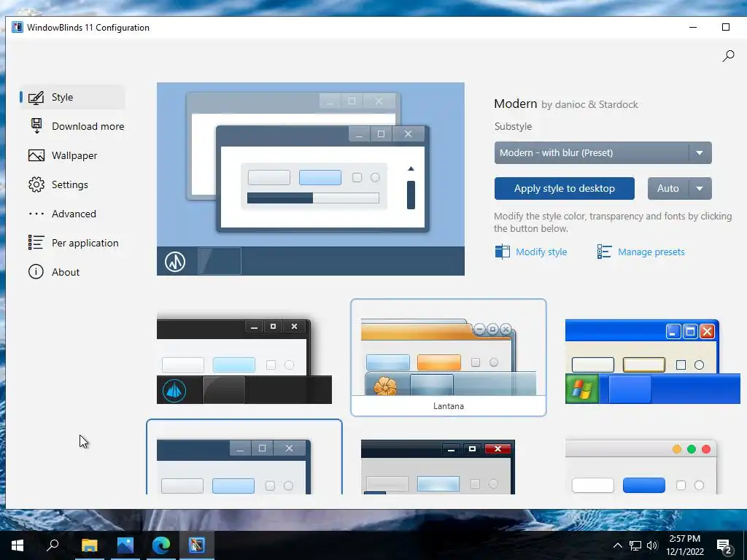The height and width of the screenshot is (560, 747).
Task: Select the Windows XP blue style thumbnail
Action: pos(652,362)
